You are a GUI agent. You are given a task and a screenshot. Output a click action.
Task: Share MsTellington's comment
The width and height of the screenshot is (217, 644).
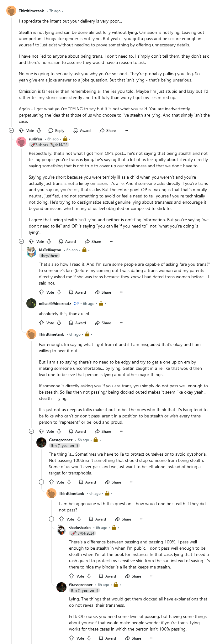pyautogui.click(x=103, y=292)
